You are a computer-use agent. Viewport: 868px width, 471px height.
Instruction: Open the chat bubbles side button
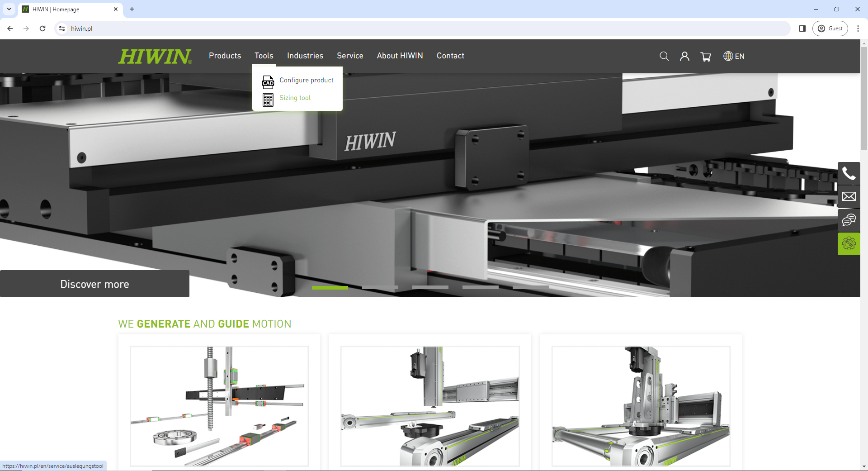[x=849, y=220]
